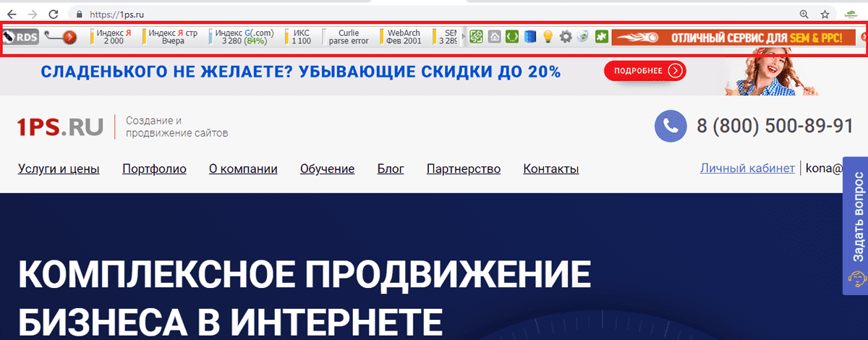Open the Контакты menu item
Screen dimensions: 868x340
click(x=551, y=169)
